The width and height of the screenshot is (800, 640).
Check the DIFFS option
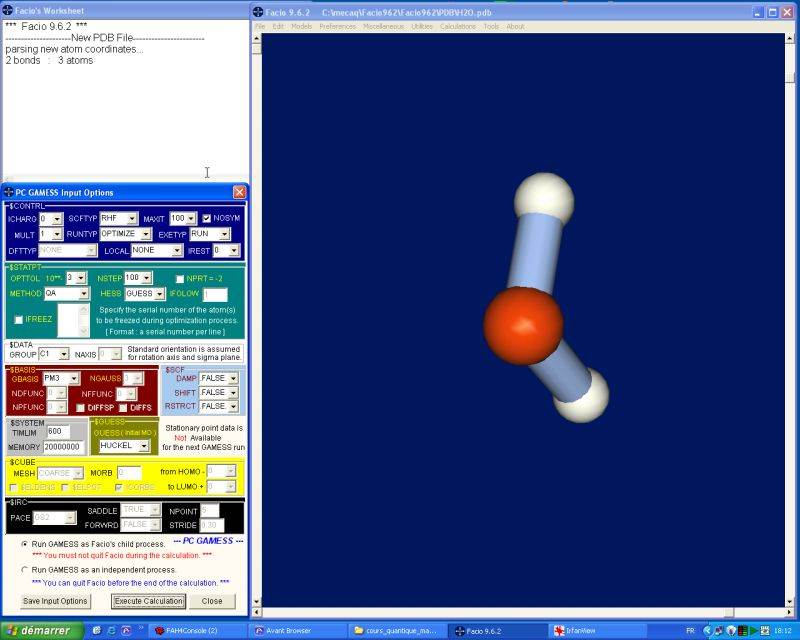(123, 408)
